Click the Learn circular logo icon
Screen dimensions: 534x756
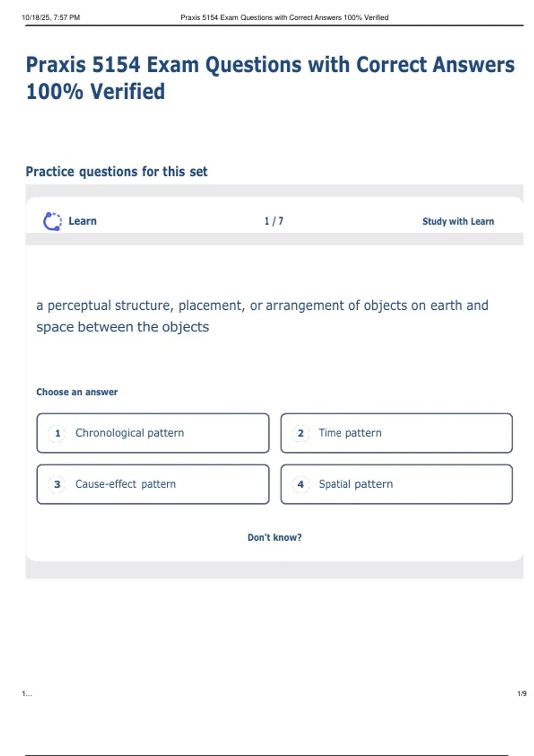(52, 221)
